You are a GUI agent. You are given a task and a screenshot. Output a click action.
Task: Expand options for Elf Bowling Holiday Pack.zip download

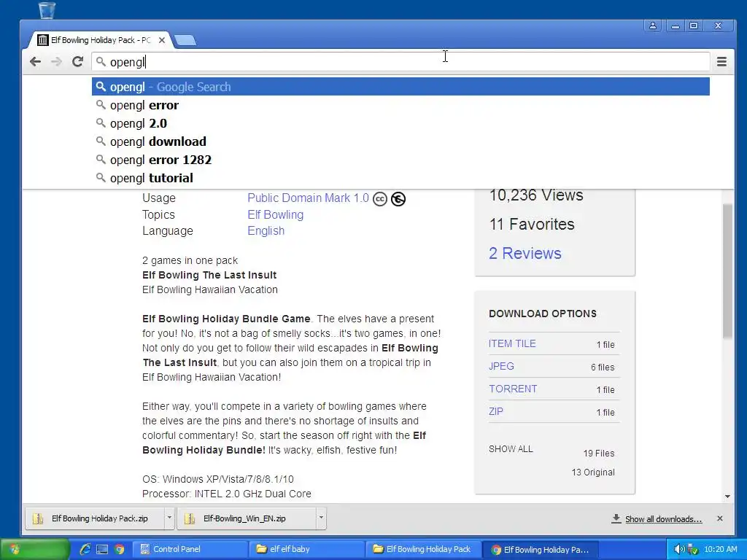(169, 518)
